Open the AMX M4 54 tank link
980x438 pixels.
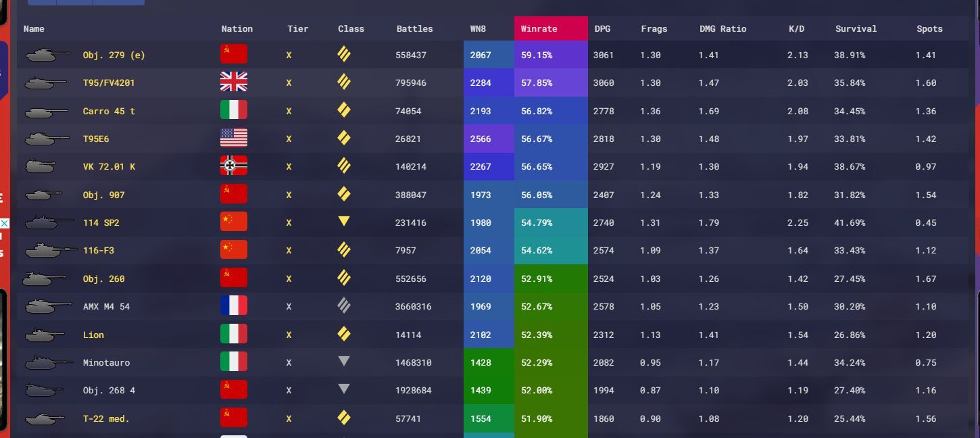[106, 306]
